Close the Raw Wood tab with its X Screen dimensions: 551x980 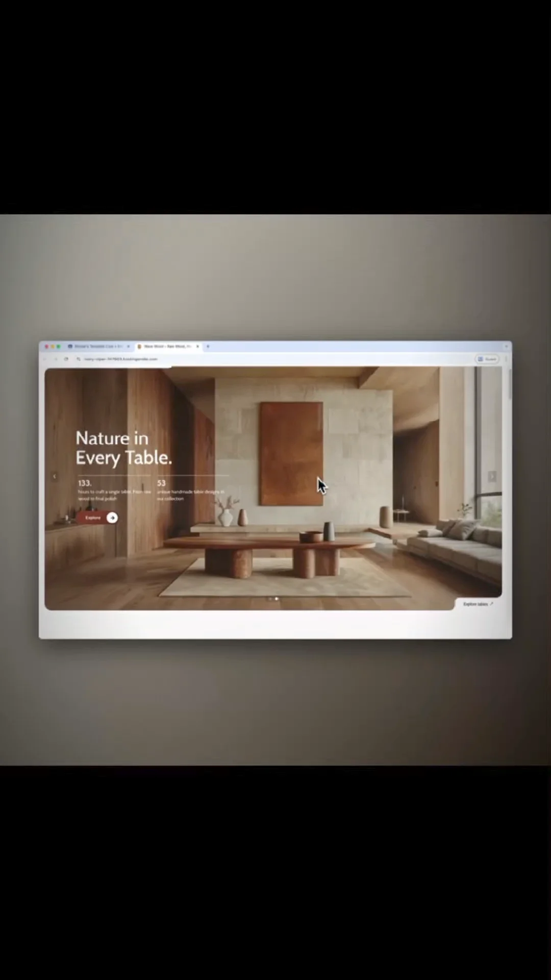197,346
